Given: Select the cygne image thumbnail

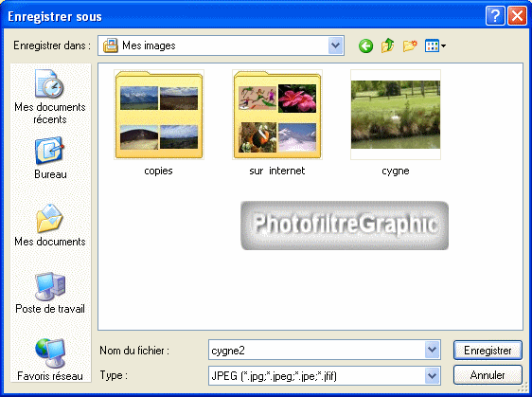Looking at the screenshot, I should [396, 115].
